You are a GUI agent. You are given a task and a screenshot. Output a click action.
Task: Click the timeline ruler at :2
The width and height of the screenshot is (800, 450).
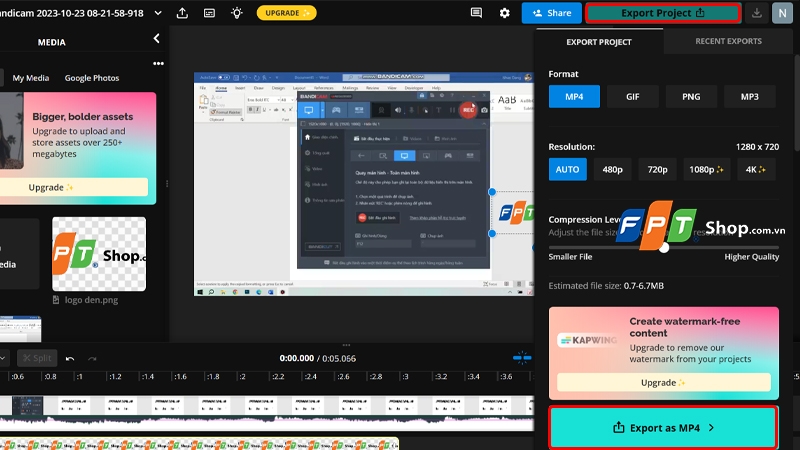(242, 377)
